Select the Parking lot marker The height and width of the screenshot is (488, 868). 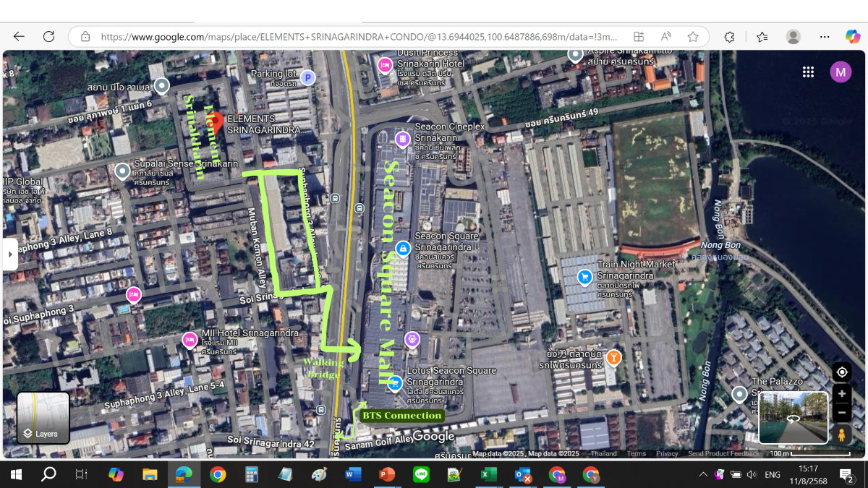(x=308, y=77)
